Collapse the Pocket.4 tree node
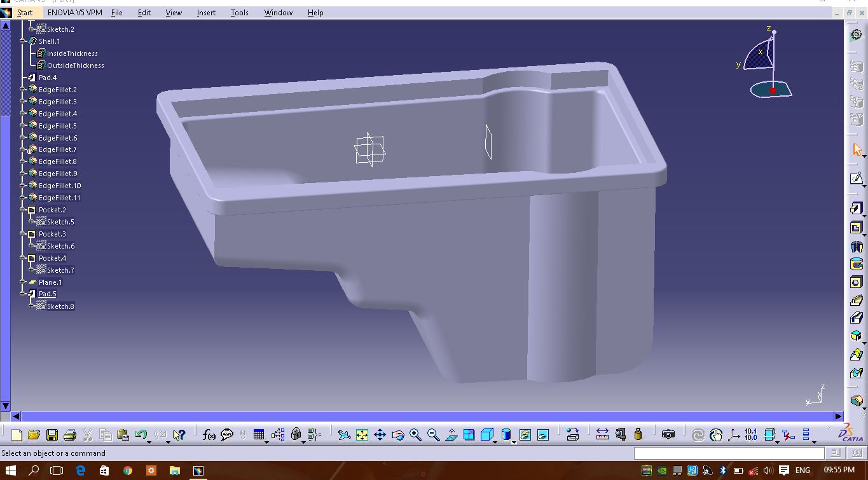This screenshot has width=868, height=480. point(24,258)
